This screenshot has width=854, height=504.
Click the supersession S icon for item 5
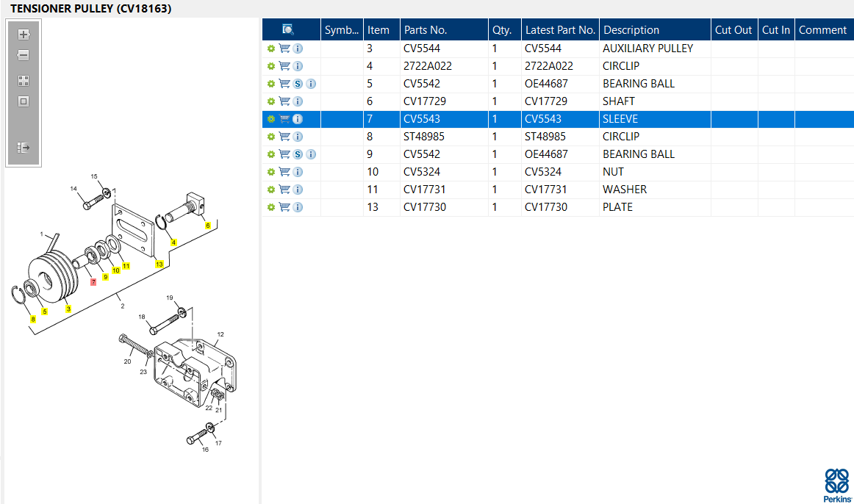click(x=298, y=84)
